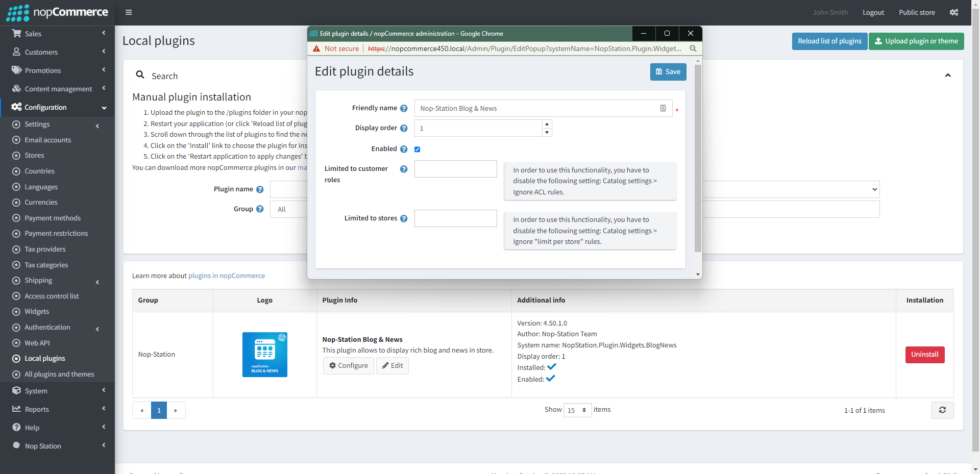This screenshot has height=474, width=980.
Task: Expand the Shipping submenu
Action: click(x=57, y=281)
